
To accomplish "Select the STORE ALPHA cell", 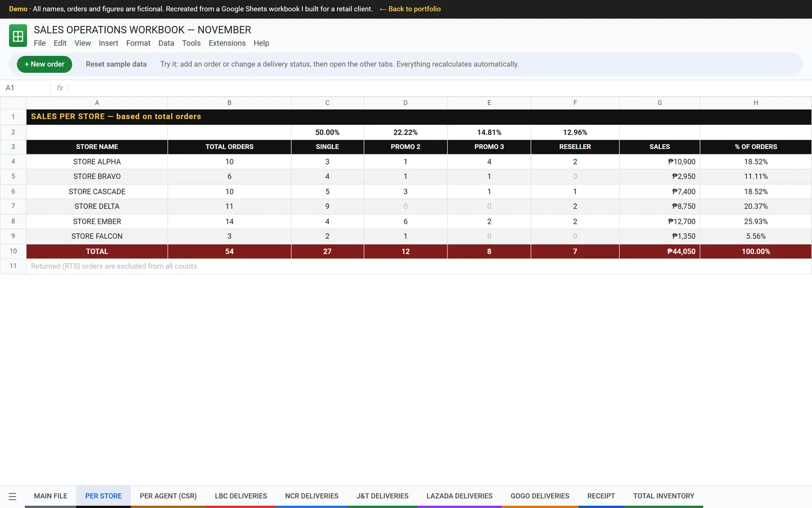I will point(97,162).
